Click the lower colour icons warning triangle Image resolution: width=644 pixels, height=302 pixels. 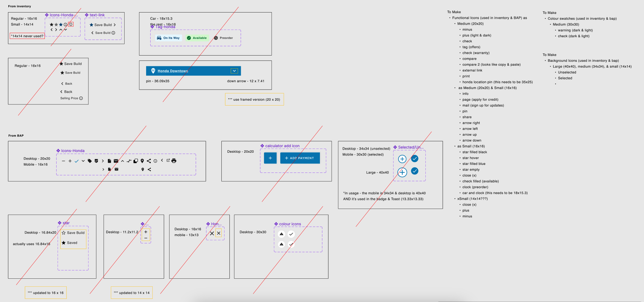point(281,244)
